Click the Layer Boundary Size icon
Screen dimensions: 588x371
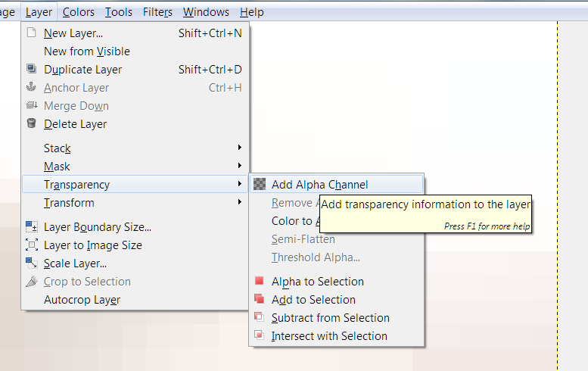31,227
